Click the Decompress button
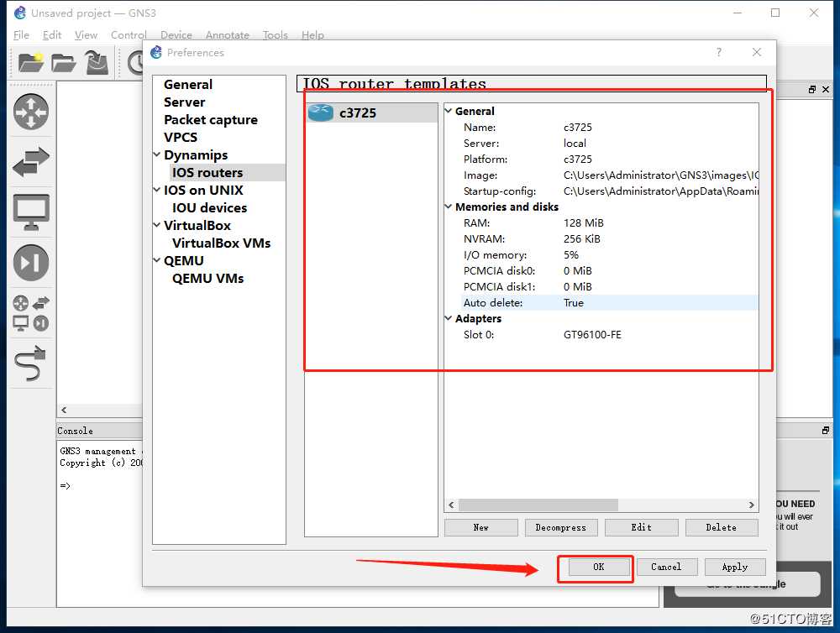This screenshot has height=633, width=840. coord(561,527)
